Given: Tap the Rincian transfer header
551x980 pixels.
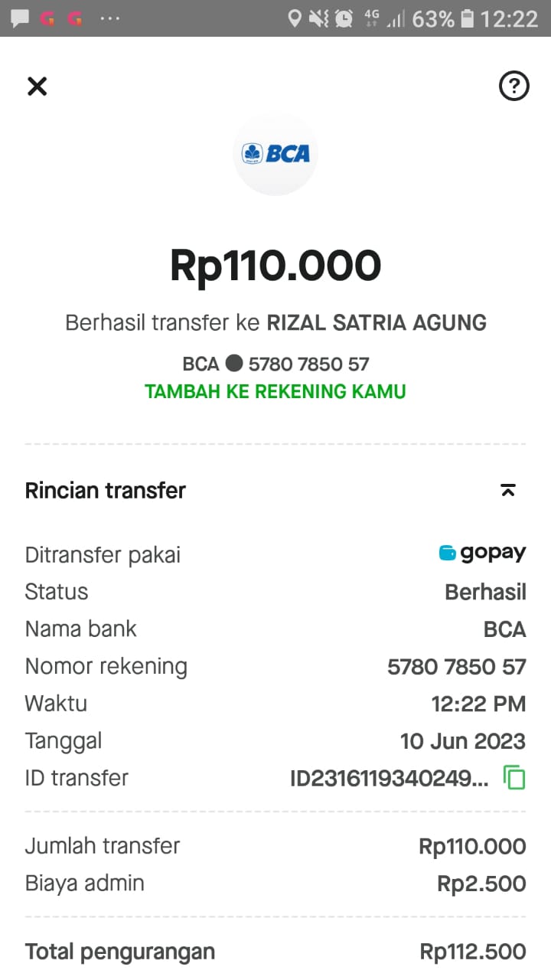Looking at the screenshot, I should click(106, 491).
